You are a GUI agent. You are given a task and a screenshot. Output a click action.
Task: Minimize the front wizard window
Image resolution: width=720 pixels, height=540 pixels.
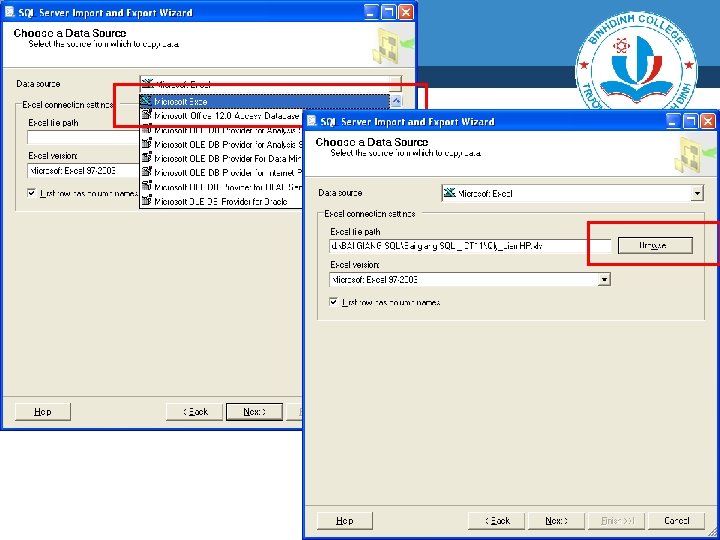pos(673,121)
